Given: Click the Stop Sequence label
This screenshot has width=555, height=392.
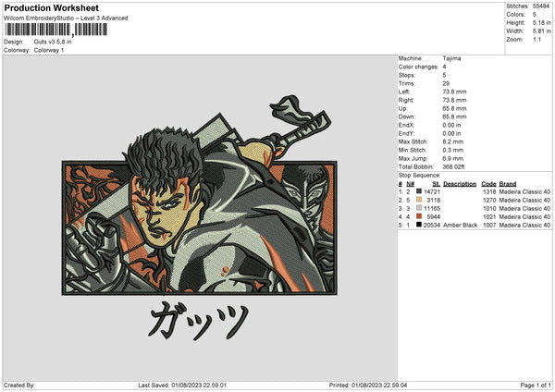Looking at the screenshot, I should (x=419, y=174).
